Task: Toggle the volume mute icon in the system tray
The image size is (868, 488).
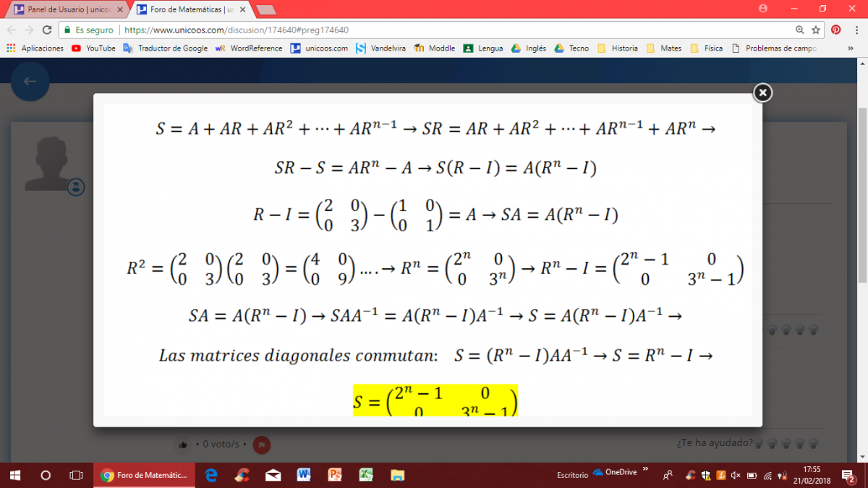Action: pyautogui.click(x=736, y=475)
